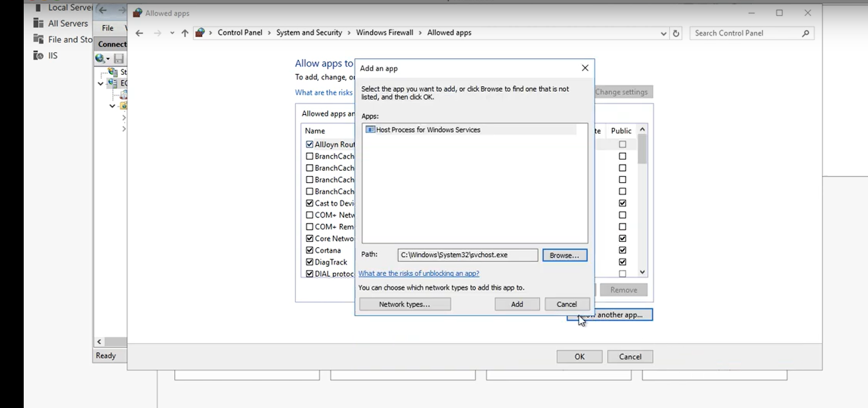Click OK in Allowed apps window
Image resolution: width=868 pixels, height=408 pixels.
(x=579, y=356)
